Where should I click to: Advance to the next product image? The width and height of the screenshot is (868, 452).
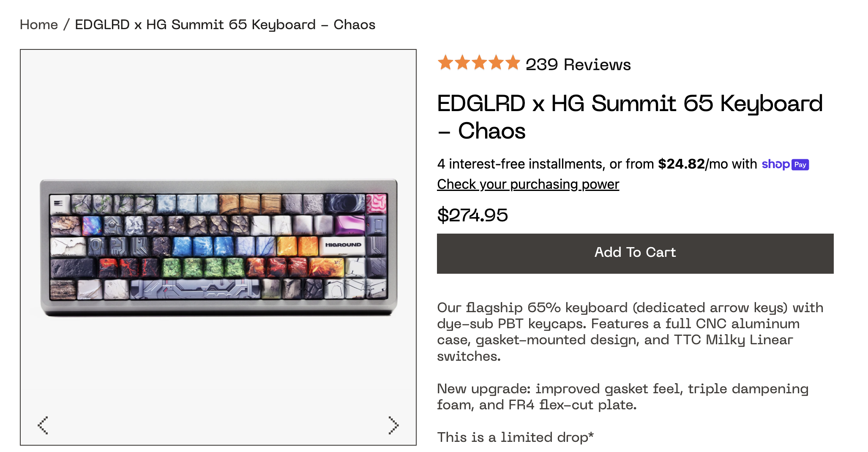(x=393, y=425)
